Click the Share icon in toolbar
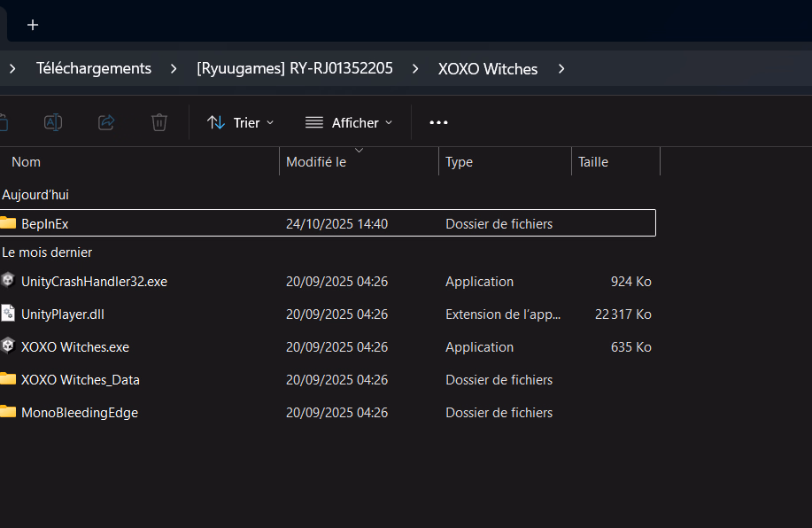The height and width of the screenshot is (528, 812). coord(106,122)
